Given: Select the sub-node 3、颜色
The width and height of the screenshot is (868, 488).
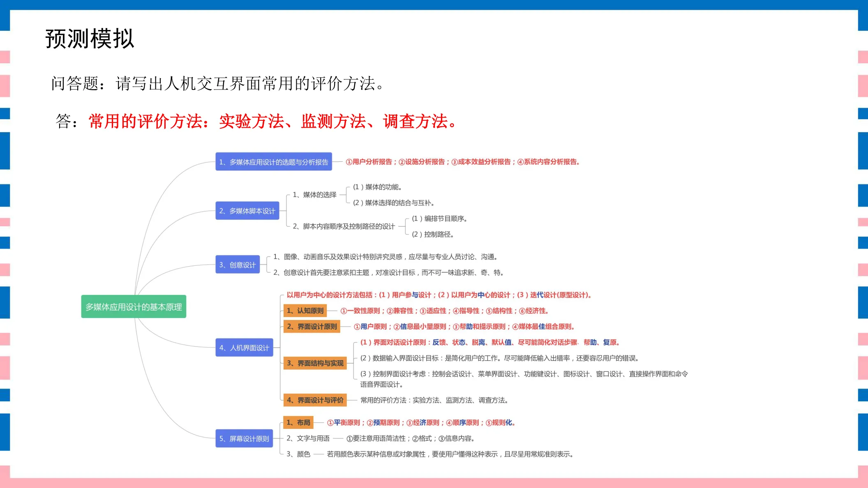Looking at the screenshot, I should click(x=298, y=454).
